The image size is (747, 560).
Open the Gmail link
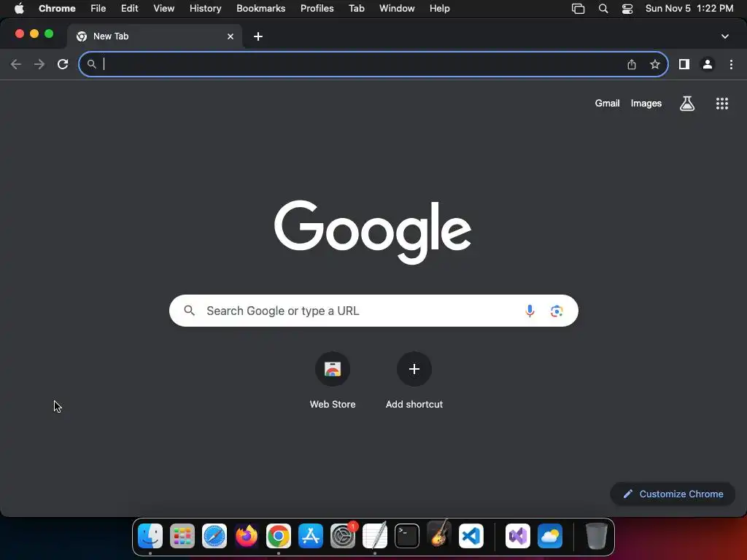(x=607, y=104)
